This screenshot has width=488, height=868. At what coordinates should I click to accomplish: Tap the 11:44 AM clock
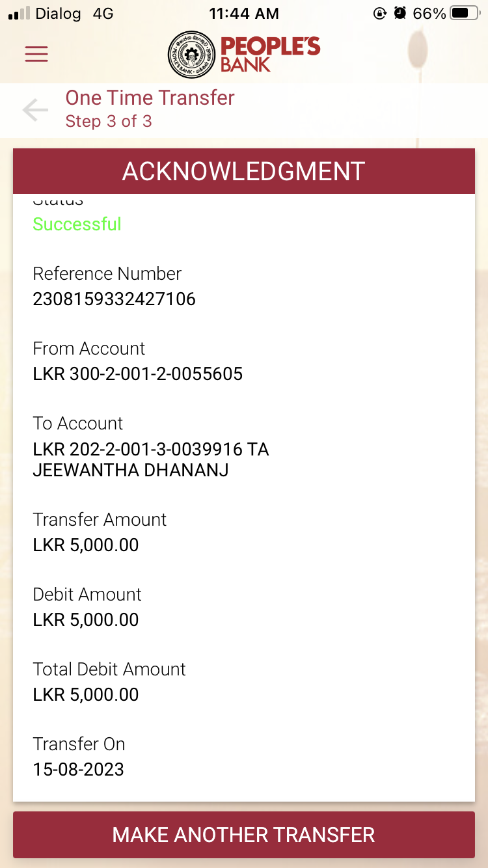[x=244, y=13]
